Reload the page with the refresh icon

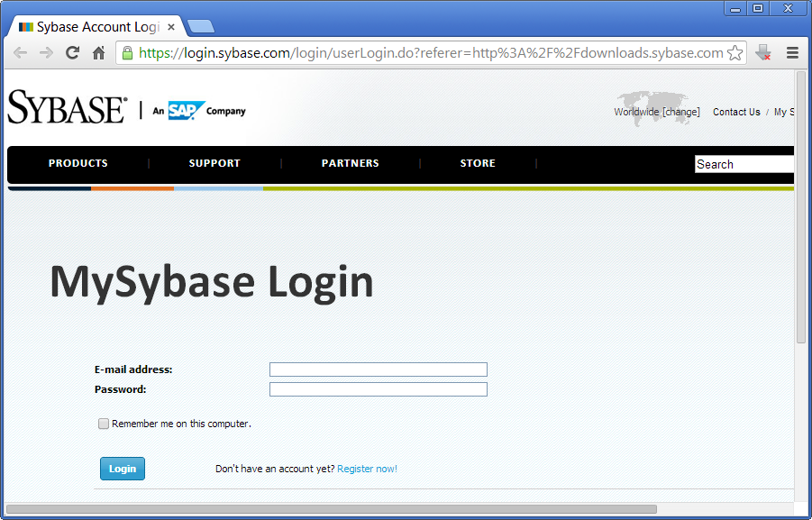(x=72, y=53)
